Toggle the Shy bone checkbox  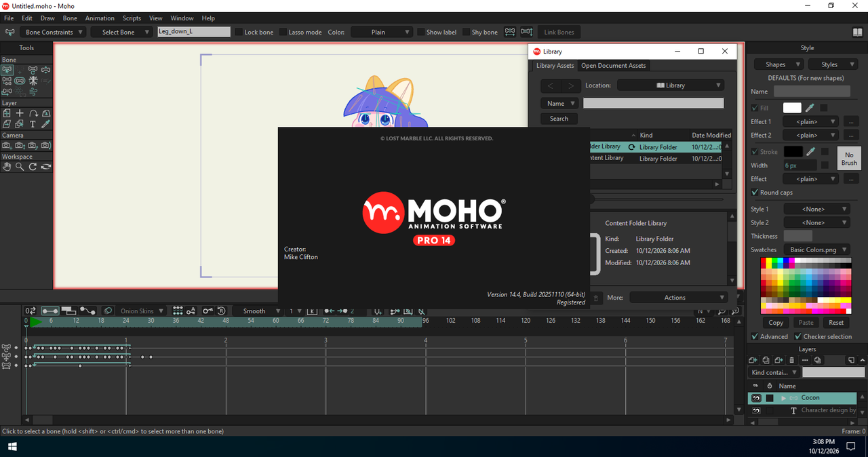pyautogui.click(x=466, y=32)
